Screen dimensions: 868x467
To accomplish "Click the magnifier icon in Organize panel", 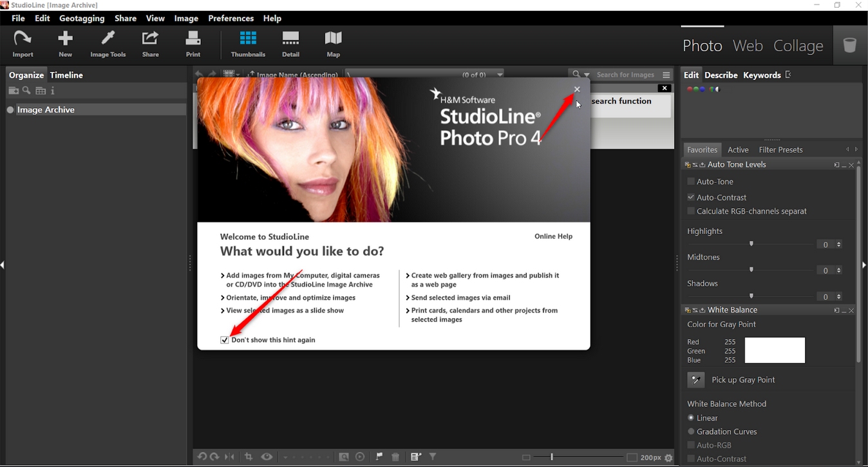I will point(26,91).
